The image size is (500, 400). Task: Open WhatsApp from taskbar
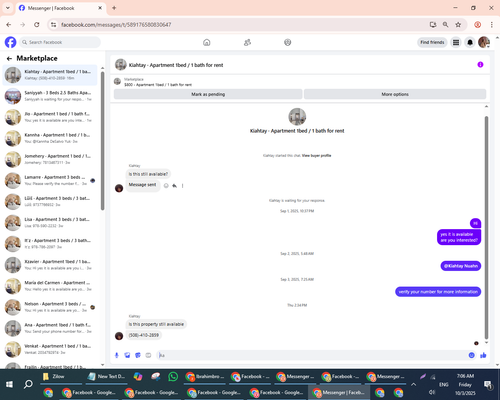[x=173, y=377]
